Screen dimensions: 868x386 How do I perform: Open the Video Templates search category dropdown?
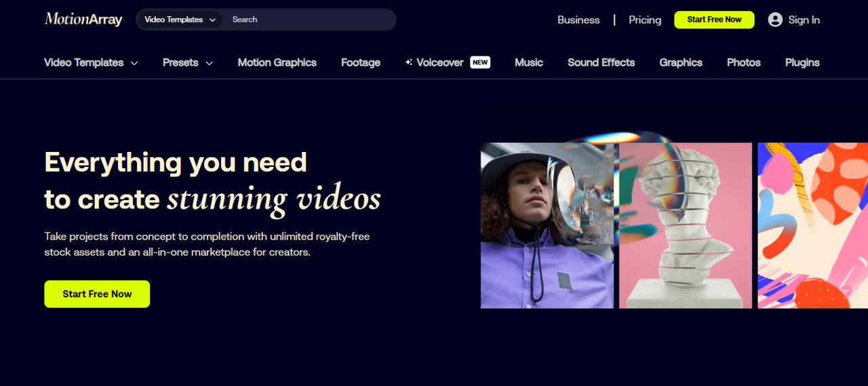point(180,20)
